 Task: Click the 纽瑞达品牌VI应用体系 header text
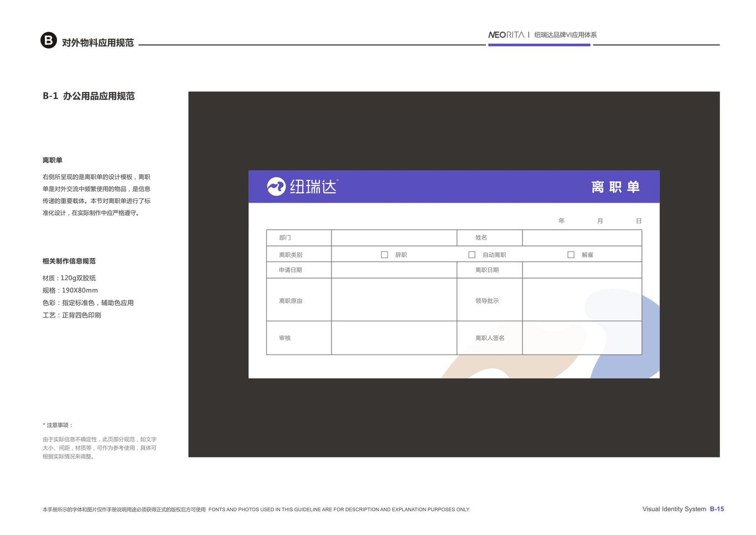[566, 35]
